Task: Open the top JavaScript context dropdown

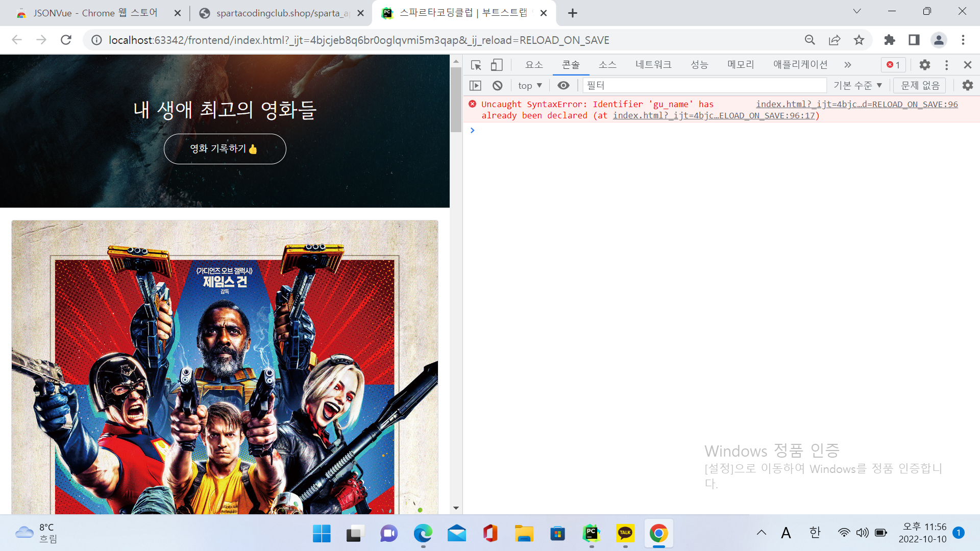Action: pyautogui.click(x=530, y=86)
